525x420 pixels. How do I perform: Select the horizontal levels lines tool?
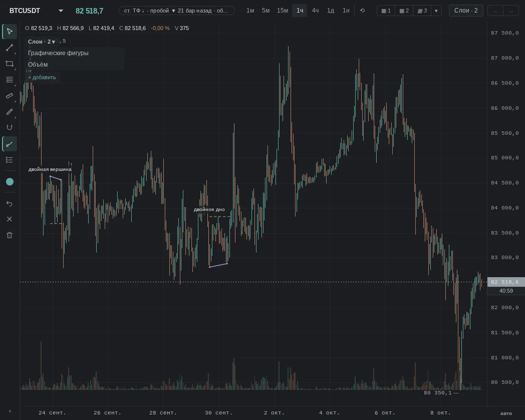pyautogui.click(x=10, y=80)
